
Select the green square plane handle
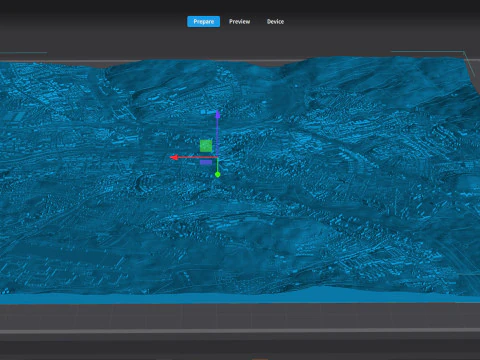(206, 146)
